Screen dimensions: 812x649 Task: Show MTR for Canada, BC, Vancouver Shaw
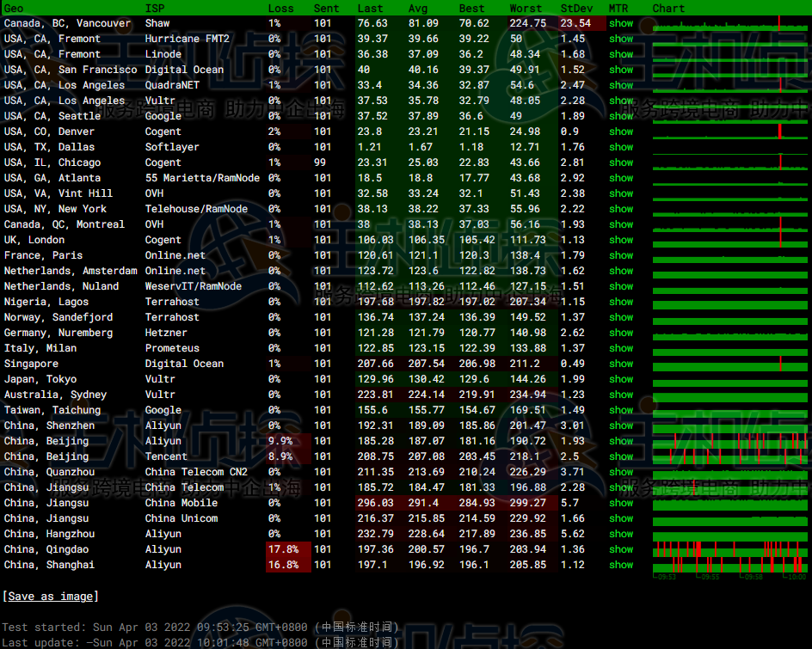tap(621, 23)
